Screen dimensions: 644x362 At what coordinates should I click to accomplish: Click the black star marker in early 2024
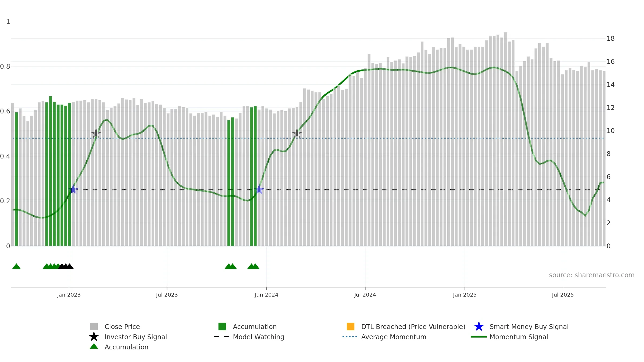(297, 133)
